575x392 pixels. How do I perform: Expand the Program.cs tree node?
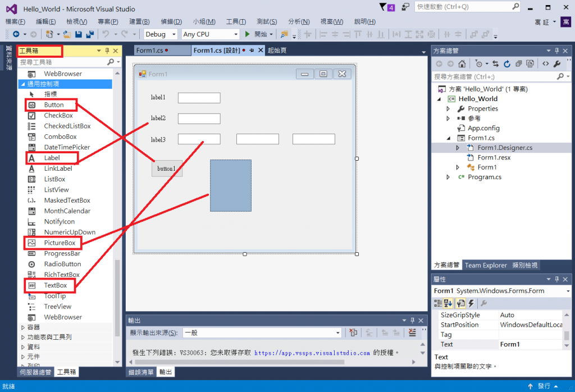click(x=448, y=177)
